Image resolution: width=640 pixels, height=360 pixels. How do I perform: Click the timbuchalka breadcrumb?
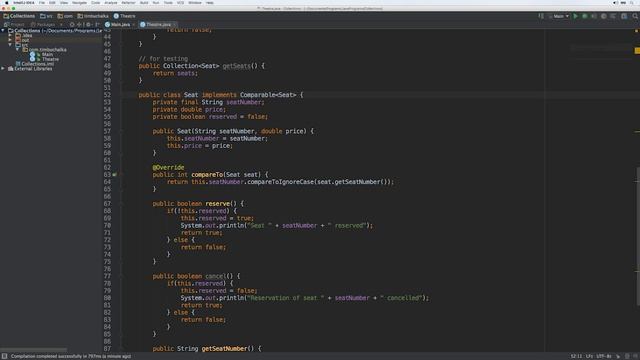(x=93, y=16)
